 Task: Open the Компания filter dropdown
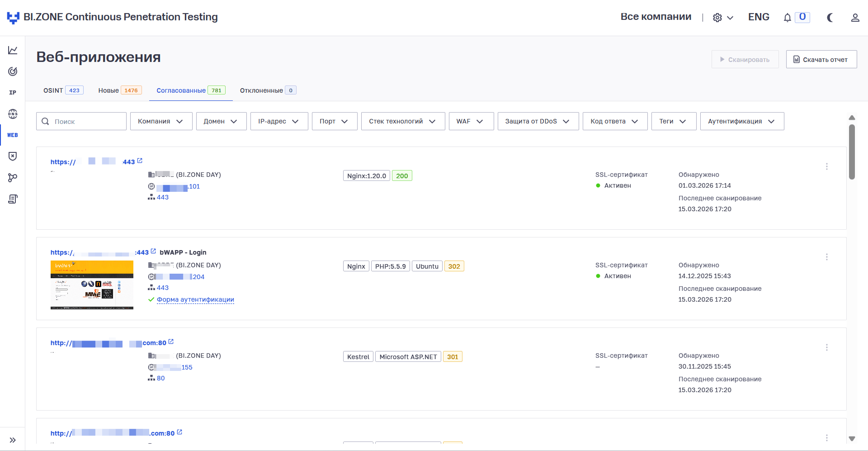coord(161,121)
